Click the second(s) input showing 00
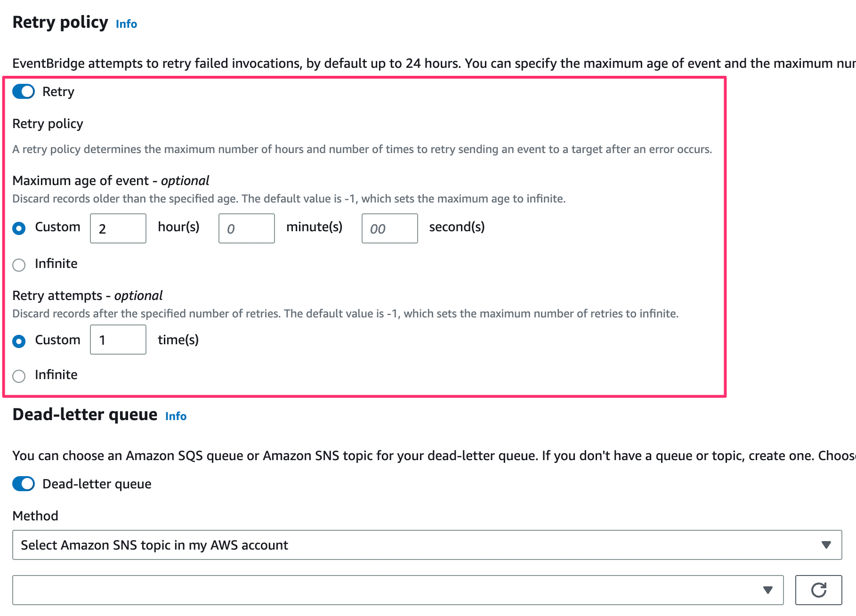 [389, 228]
